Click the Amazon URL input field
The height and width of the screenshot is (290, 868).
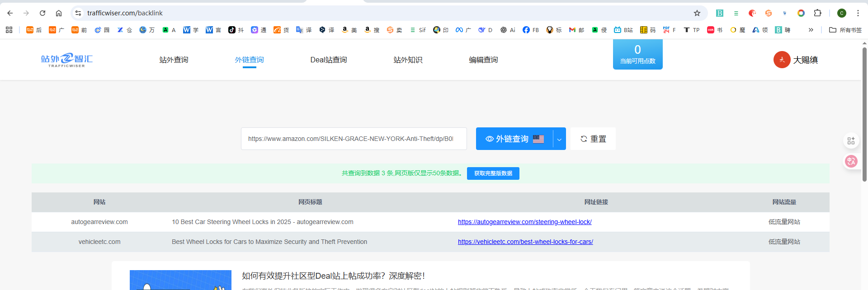click(x=354, y=139)
